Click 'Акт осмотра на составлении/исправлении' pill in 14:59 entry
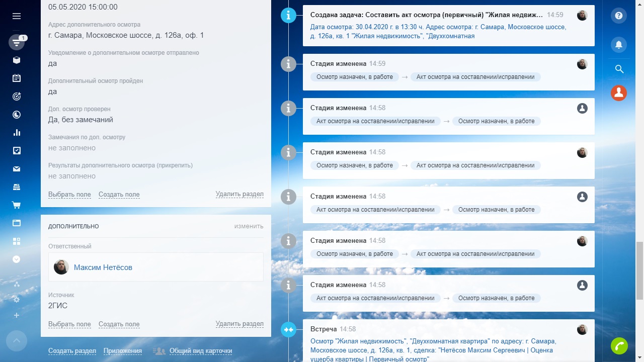Viewport: 644px width, 362px height. coord(475,77)
